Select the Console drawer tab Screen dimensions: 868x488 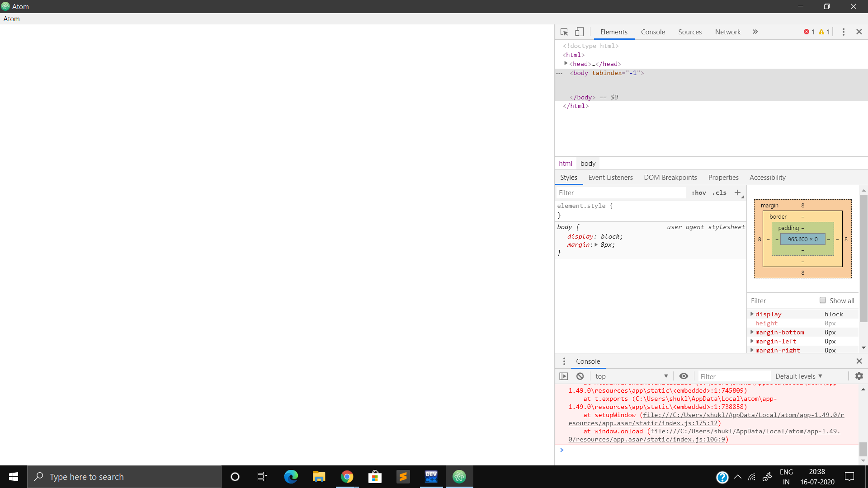click(588, 361)
